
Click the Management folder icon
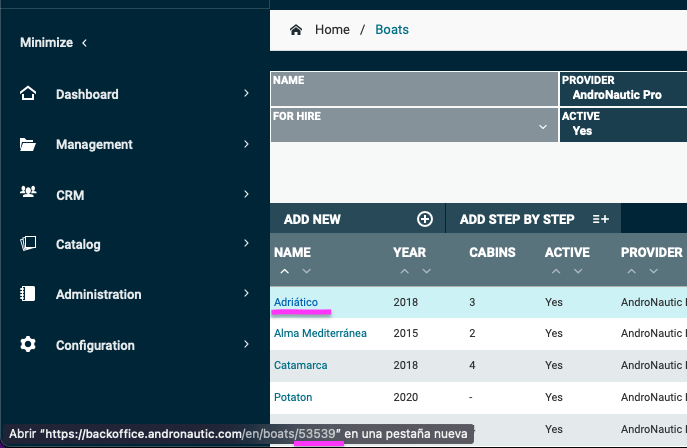28,144
